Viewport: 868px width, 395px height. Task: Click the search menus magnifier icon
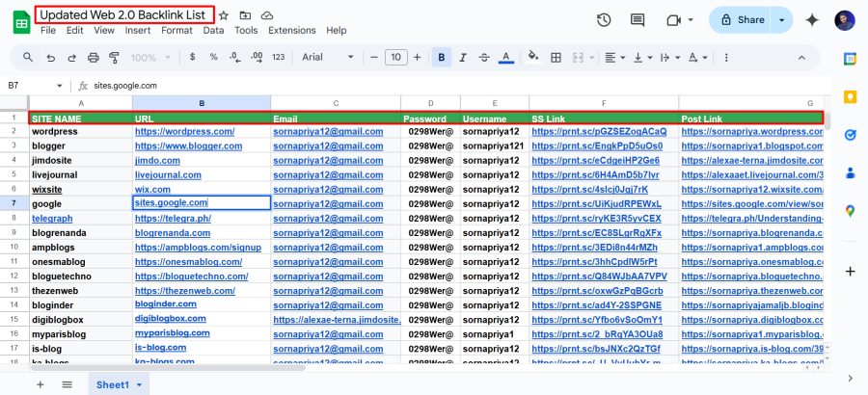[28, 57]
